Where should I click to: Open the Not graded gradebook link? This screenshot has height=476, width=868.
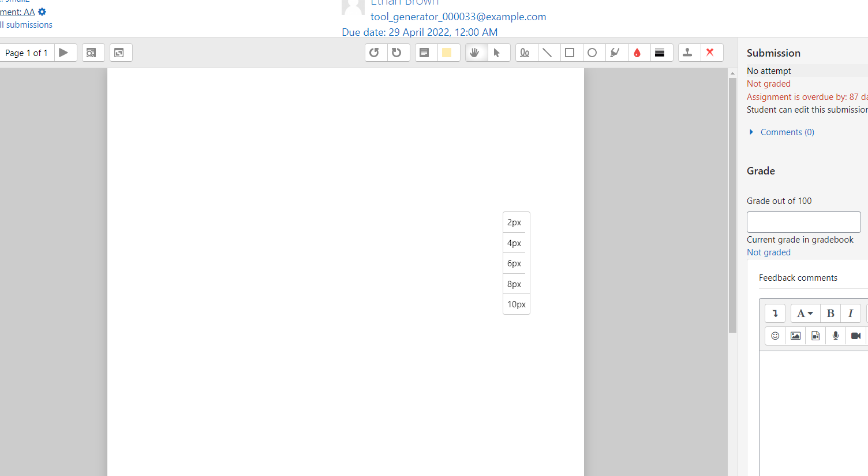(768, 252)
